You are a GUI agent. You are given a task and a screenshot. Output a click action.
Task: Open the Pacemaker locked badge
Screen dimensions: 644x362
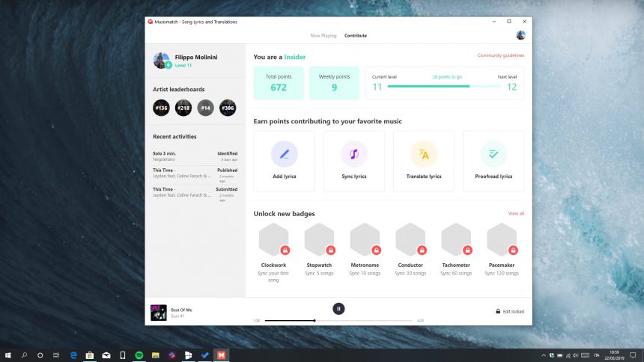tap(502, 239)
